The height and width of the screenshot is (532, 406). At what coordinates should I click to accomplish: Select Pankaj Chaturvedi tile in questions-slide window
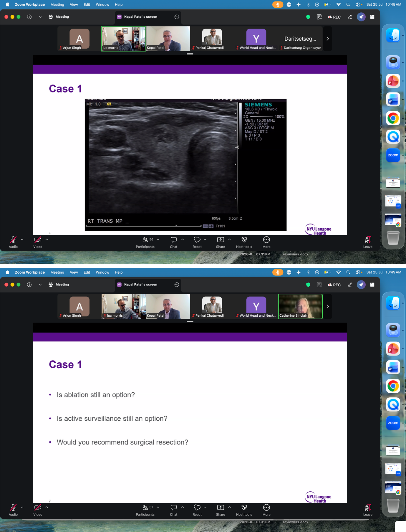(212, 307)
